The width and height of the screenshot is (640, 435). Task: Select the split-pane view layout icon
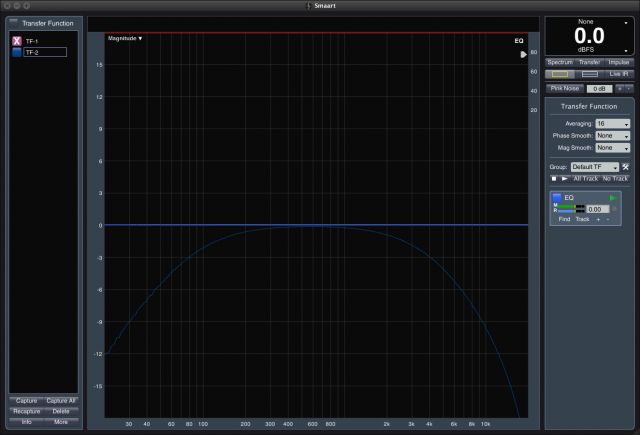(x=589, y=74)
